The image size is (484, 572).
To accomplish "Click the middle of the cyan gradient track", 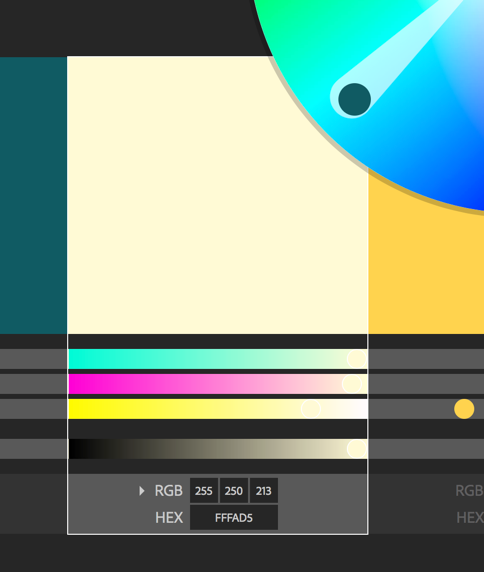I will tap(218, 359).
